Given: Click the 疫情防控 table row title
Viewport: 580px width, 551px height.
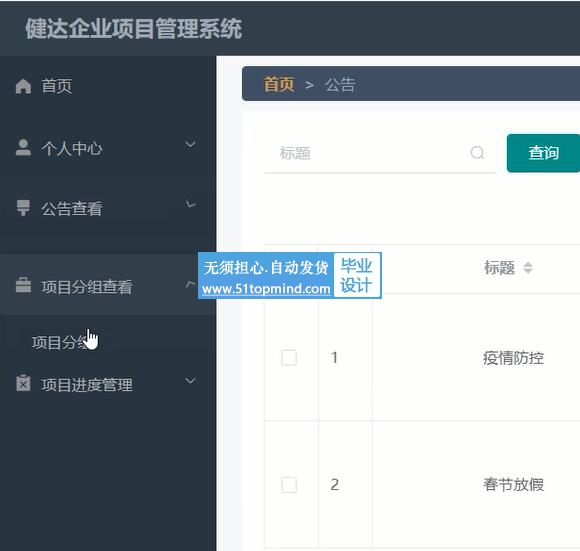Looking at the screenshot, I should 513,358.
